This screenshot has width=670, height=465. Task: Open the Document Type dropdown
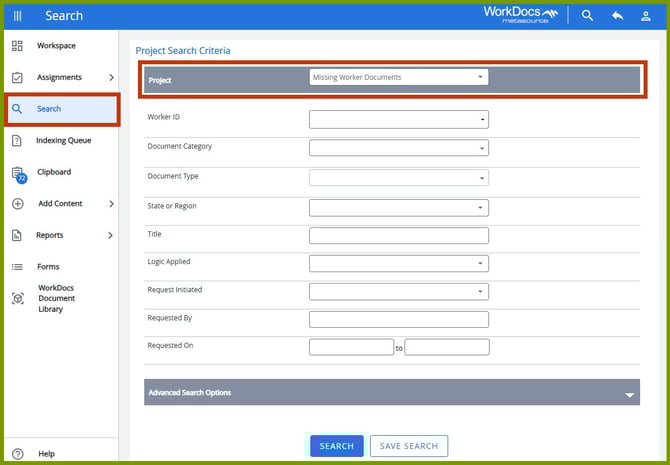[x=399, y=178]
